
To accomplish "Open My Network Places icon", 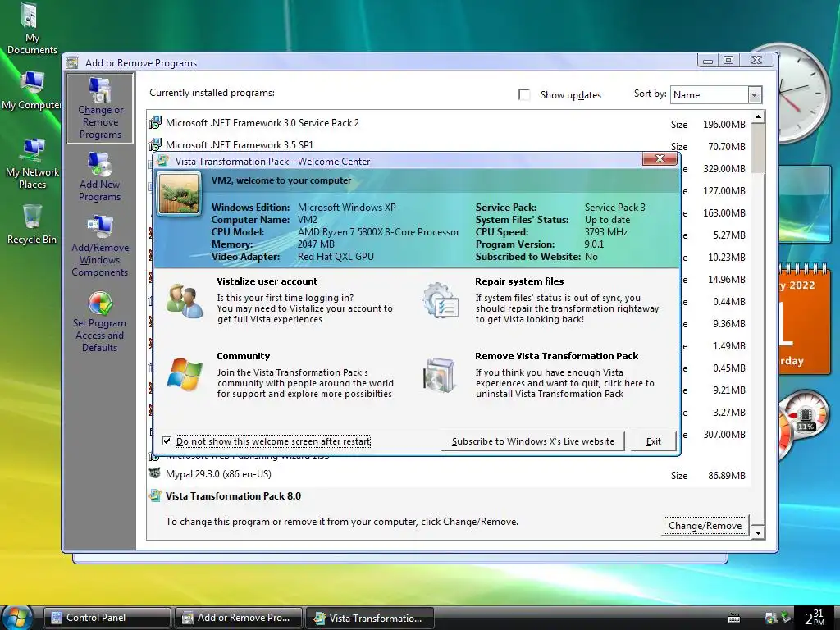I will 32,163.
